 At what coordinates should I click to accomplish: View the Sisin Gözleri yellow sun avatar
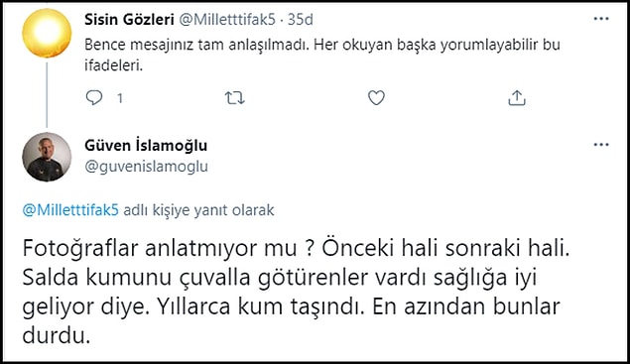pos(47,34)
